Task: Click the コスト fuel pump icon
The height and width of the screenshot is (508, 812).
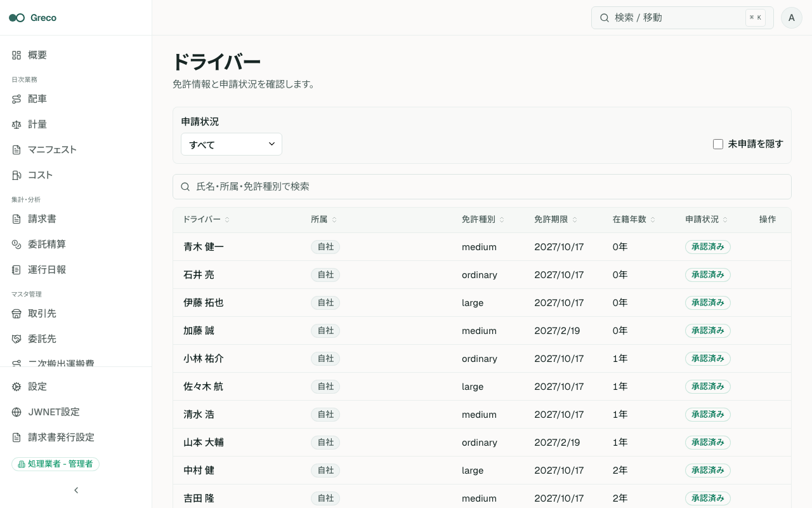Action: coord(16,175)
